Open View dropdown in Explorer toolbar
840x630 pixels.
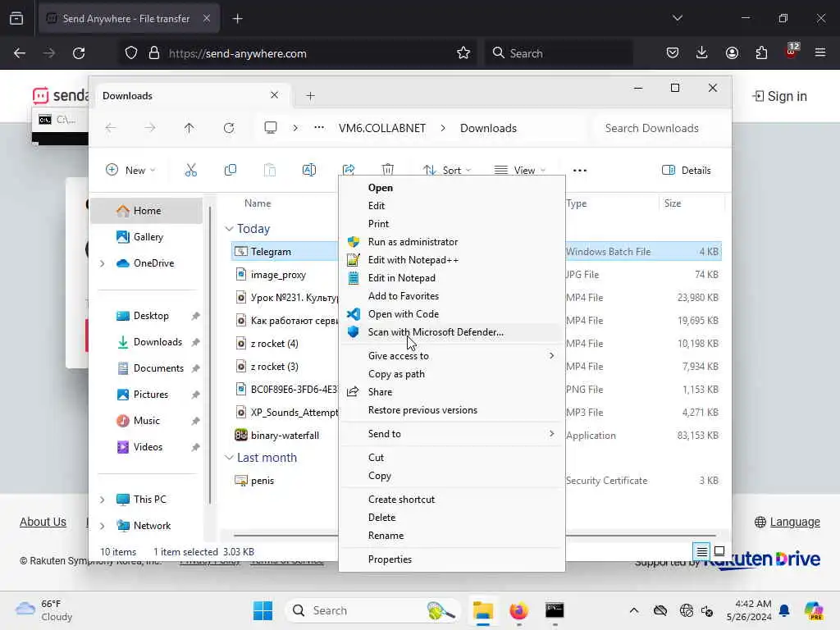click(519, 171)
